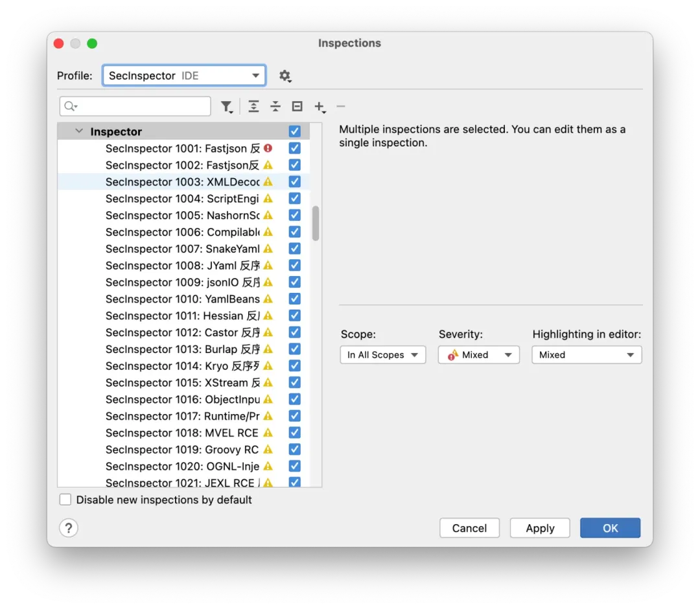The height and width of the screenshot is (609, 700).
Task: Open help with the question mark button
Action: [69, 528]
